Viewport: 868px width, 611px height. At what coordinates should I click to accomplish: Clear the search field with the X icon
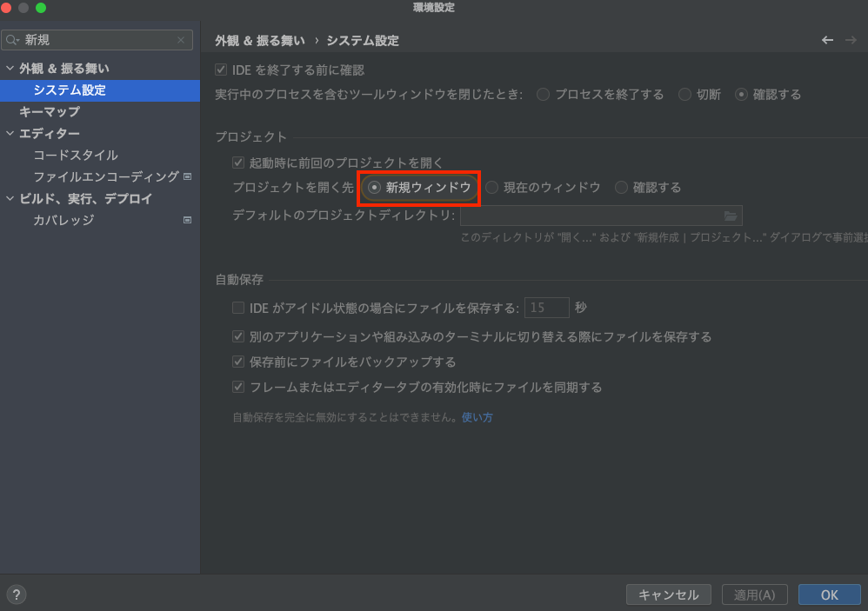tap(181, 40)
